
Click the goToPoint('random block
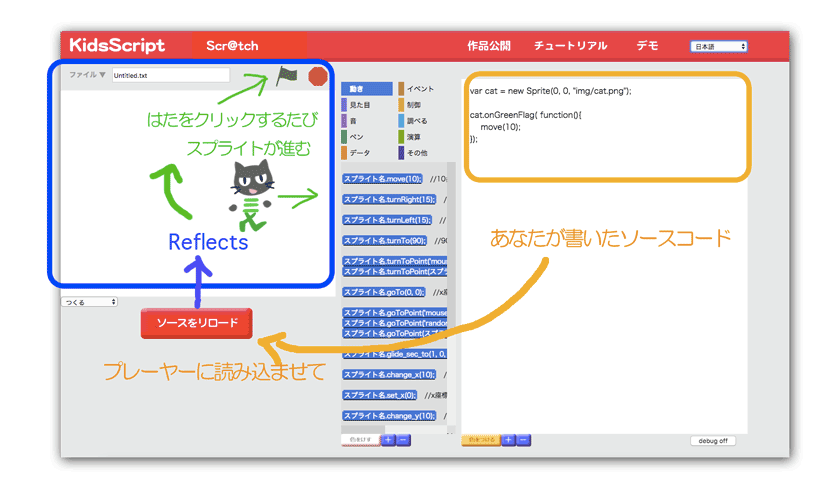pyautogui.click(x=394, y=323)
